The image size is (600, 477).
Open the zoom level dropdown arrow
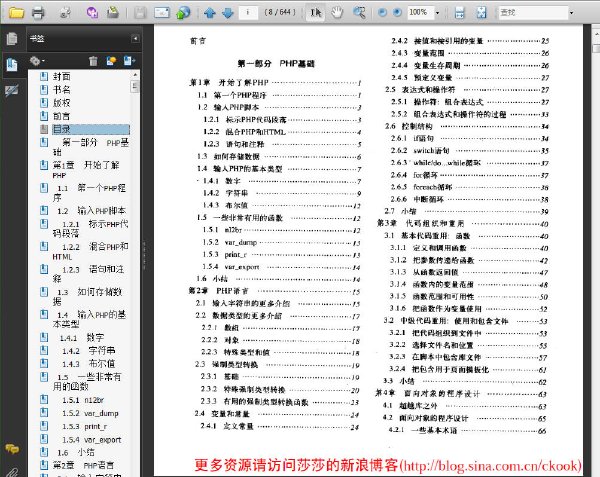[437, 13]
